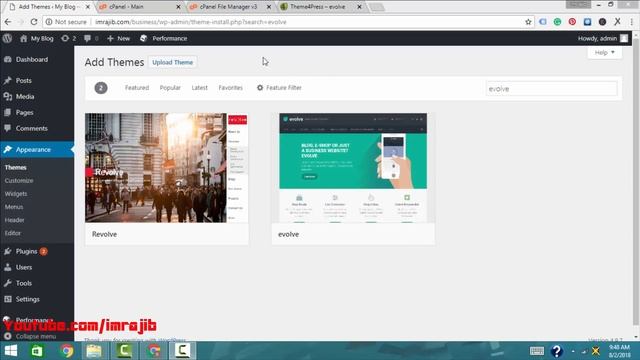Close the Add Themes browser tab

(87, 7)
